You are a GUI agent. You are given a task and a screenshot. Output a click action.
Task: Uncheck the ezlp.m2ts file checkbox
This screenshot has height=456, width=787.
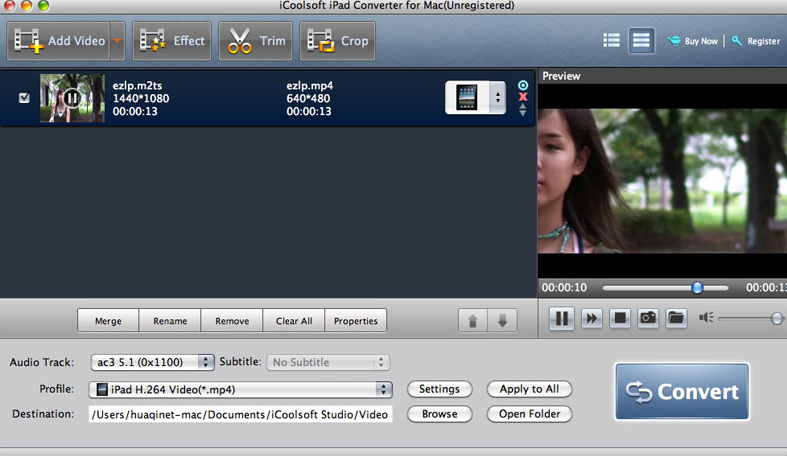tap(24, 97)
